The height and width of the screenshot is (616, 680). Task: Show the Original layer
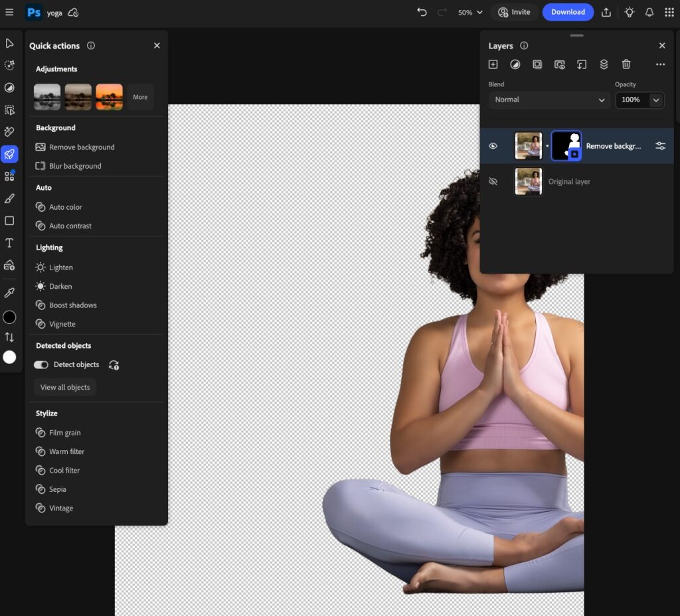[493, 181]
